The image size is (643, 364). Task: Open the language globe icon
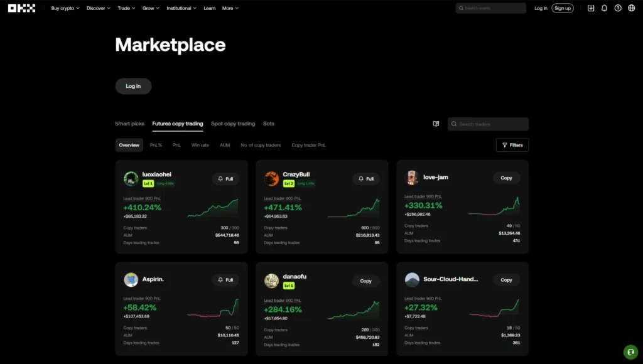point(632,8)
